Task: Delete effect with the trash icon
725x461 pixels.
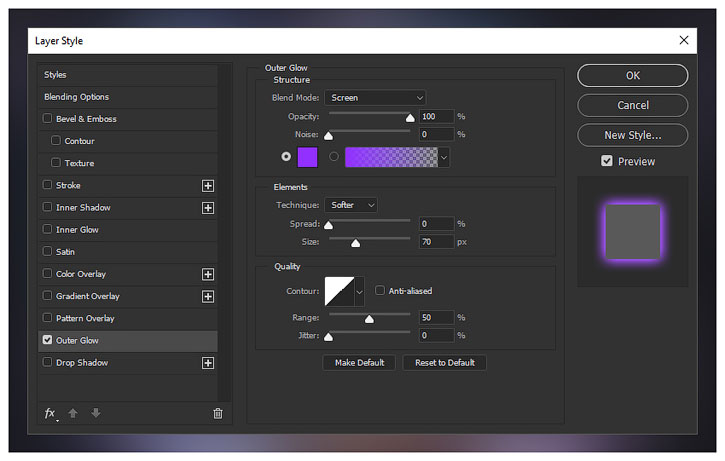Action: coord(218,413)
